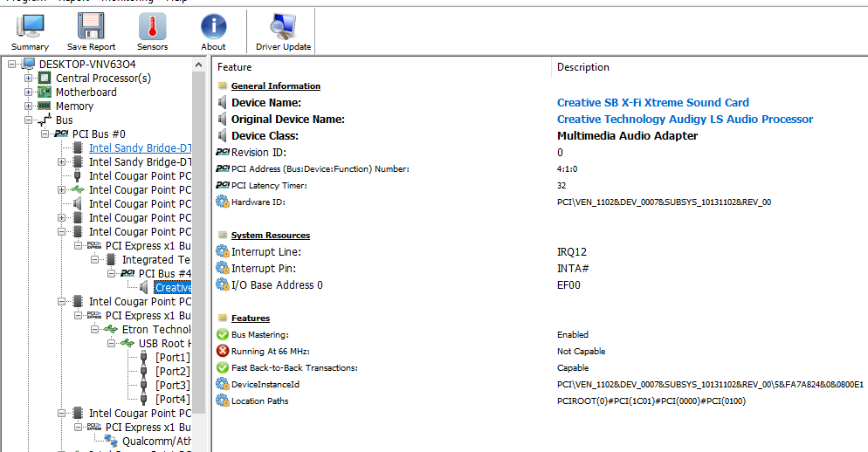This screenshot has height=452, width=868.
Task: Click the PCI icon on the Revision ID row
Action: (x=223, y=152)
